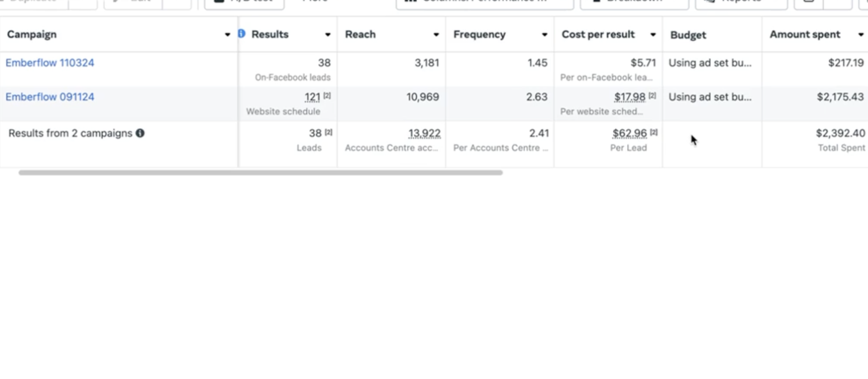Open the Amount spent column dropdown arrow
The height and width of the screenshot is (379, 868).
coord(861,34)
